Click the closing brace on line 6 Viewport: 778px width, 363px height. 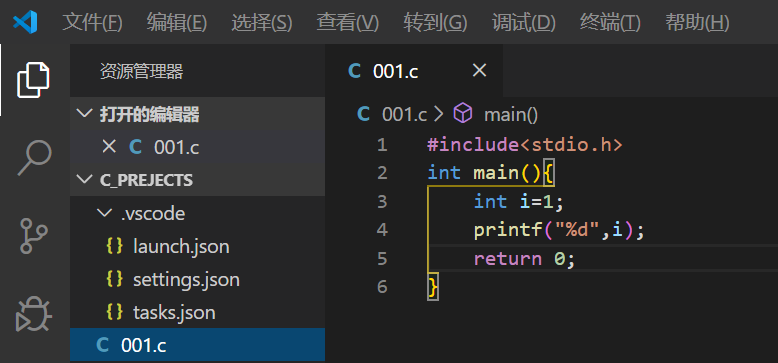pos(433,288)
